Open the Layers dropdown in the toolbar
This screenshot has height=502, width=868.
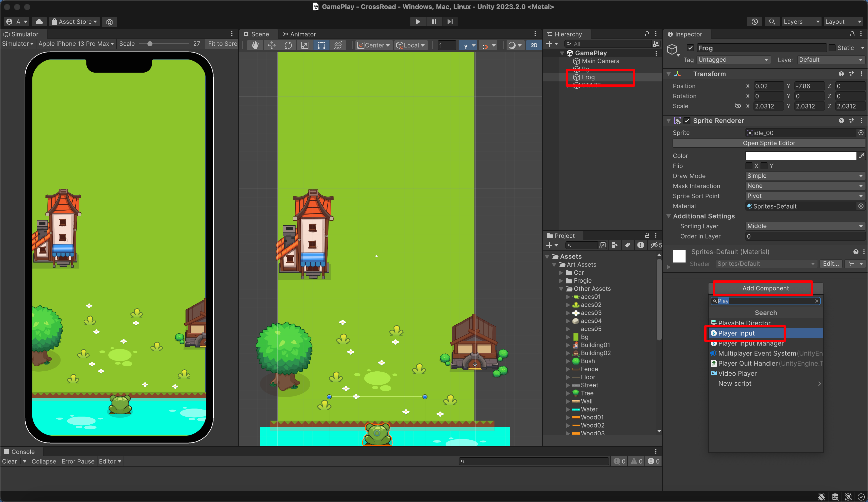tap(801, 22)
